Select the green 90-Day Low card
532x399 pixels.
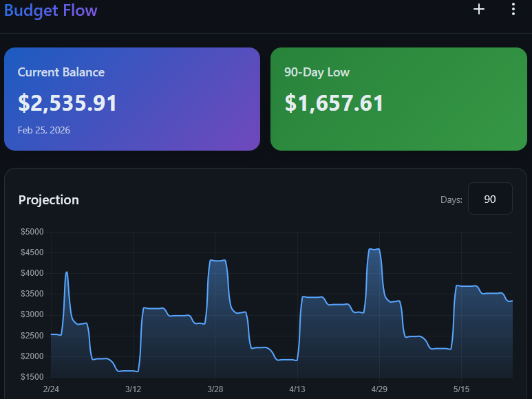(398, 98)
